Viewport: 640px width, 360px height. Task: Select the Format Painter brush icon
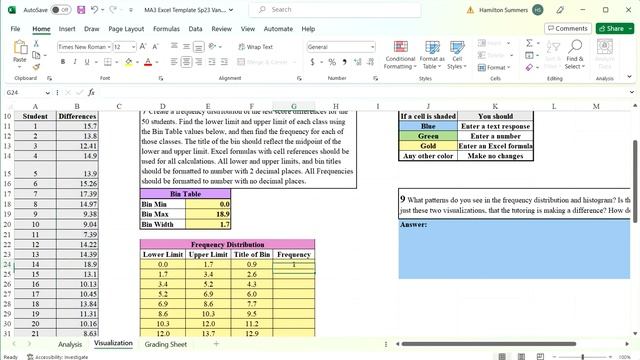point(36,67)
